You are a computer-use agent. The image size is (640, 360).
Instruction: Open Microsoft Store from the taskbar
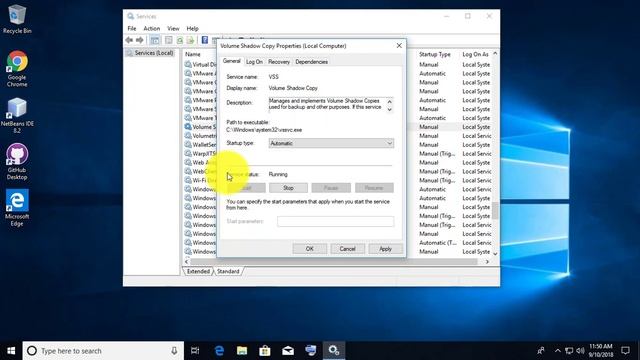[x=265, y=351]
